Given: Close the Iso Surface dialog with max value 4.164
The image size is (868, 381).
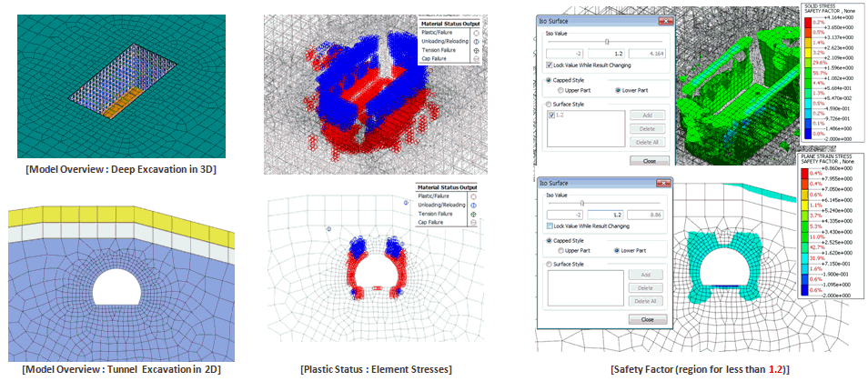Looking at the screenshot, I should 664,21.
